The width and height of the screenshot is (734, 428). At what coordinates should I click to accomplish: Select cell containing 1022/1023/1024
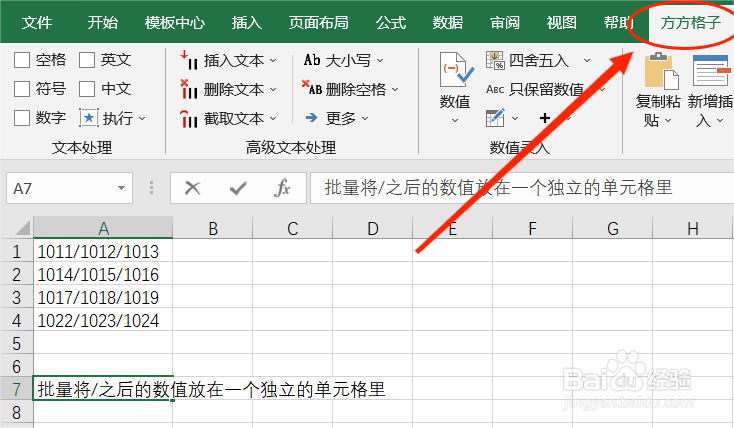click(103, 320)
